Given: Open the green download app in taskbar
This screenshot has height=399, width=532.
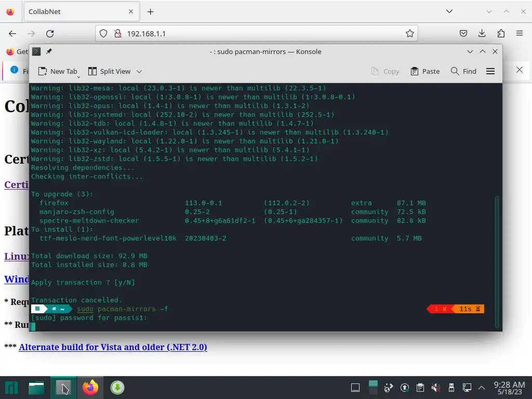Looking at the screenshot, I should coord(117,388).
